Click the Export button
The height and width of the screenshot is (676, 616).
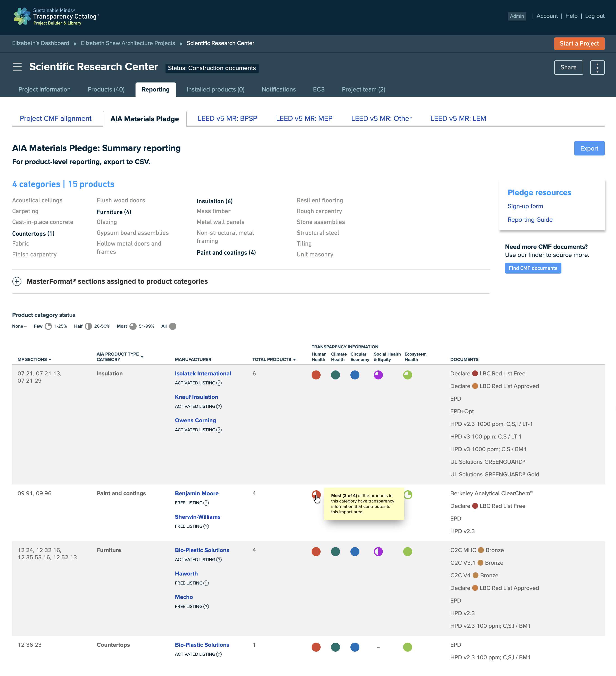[x=589, y=148]
